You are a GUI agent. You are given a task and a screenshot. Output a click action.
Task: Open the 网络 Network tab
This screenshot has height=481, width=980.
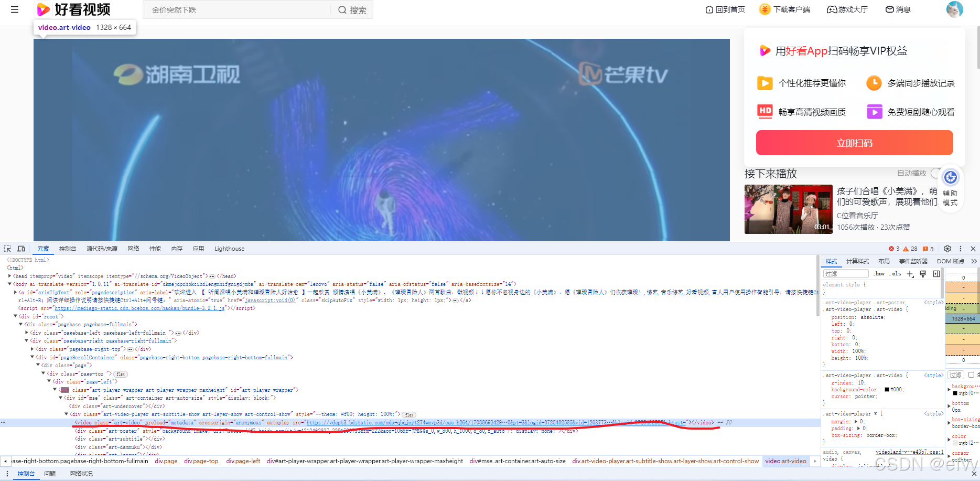tap(133, 249)
